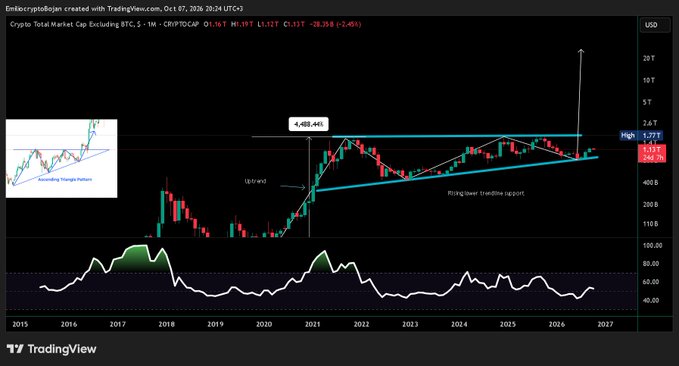
Task: Click the 20T price axis label
Action: [648, 58]
